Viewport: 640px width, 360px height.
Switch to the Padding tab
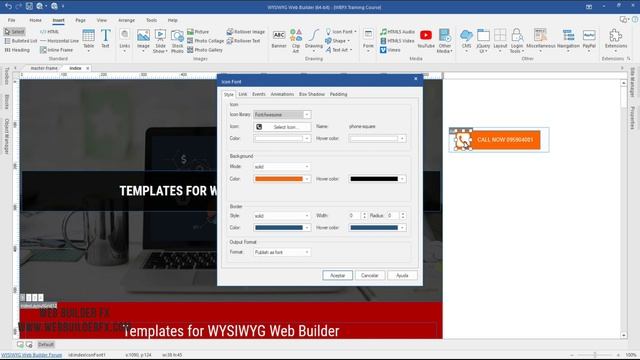(x=338, y=94)
